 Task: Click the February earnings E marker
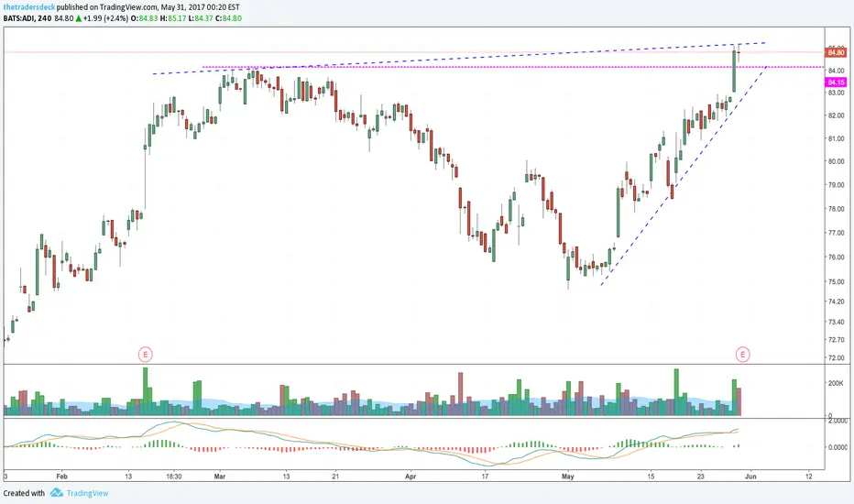(x=145, y=355)
